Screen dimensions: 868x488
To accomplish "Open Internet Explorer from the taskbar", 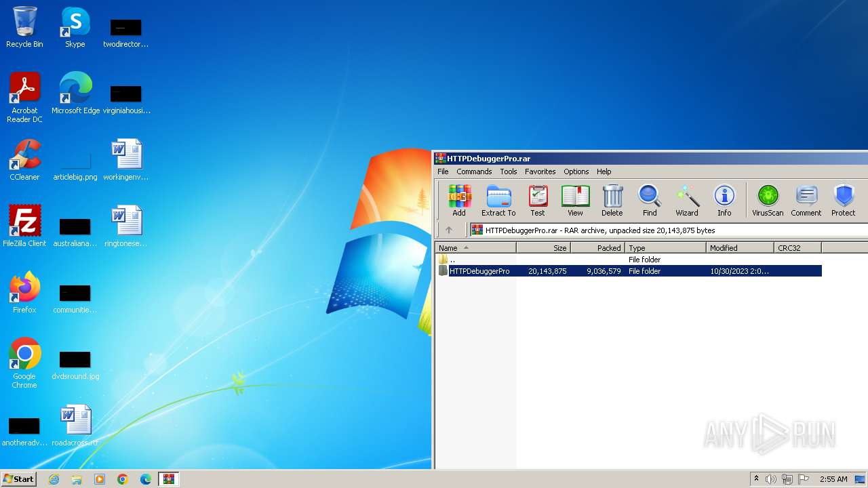I will 54,479.
